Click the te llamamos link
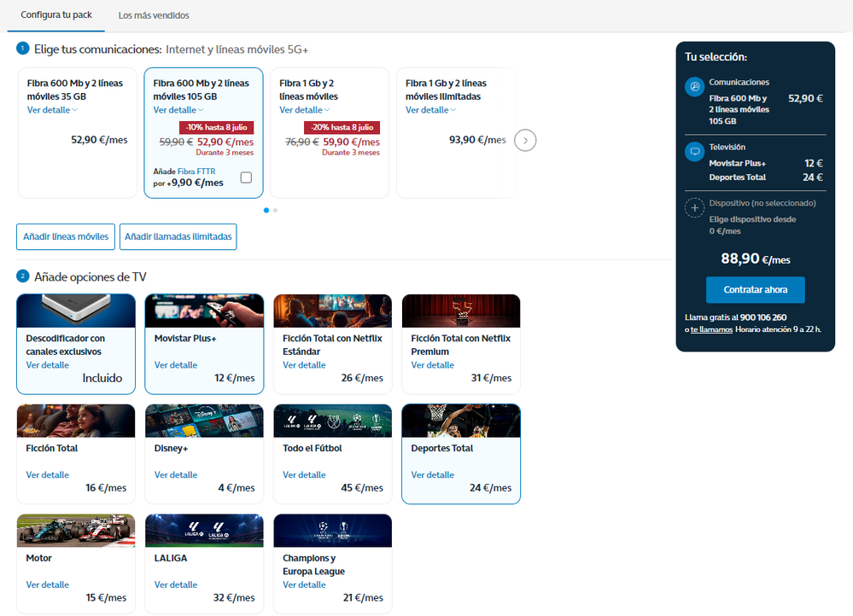The image size is (853, 616). 711,329
